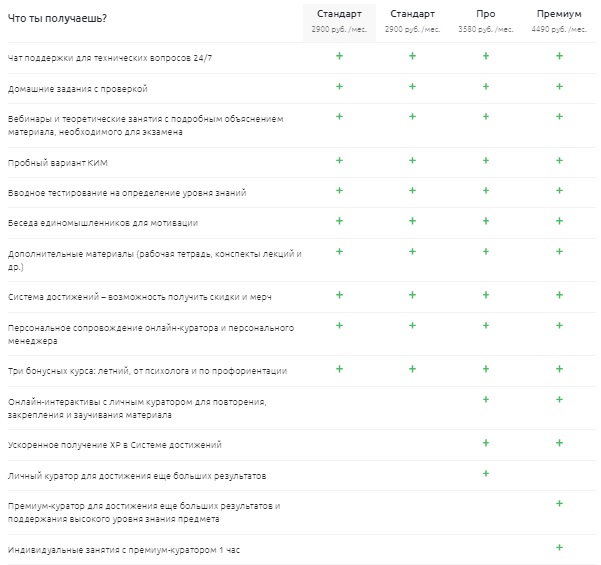
Task: Click Премиум plus for "Чат поддержки" row
Action: pos(559,55)
